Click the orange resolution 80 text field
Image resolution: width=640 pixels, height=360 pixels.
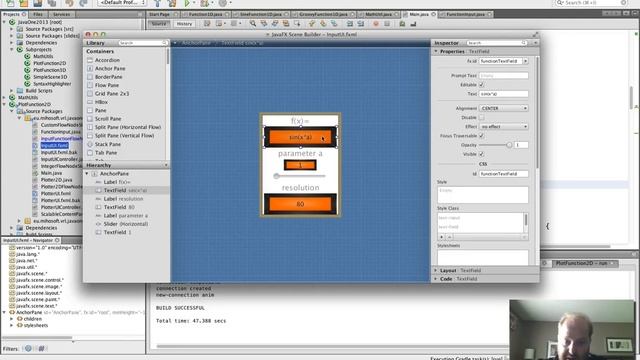coord(300,204)
